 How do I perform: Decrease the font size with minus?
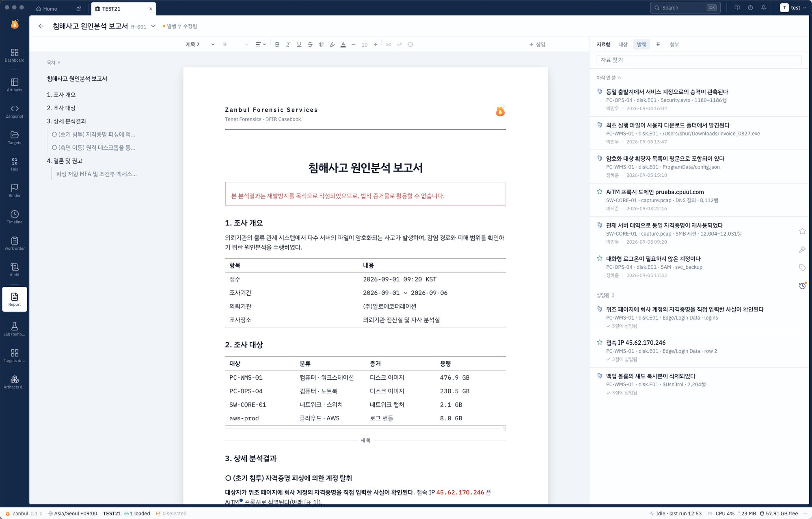354,44
